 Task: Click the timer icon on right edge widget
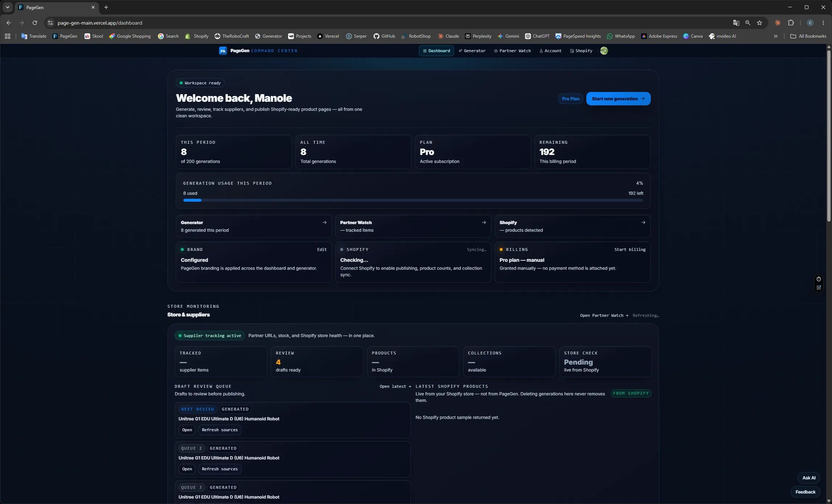[x=819, y=279]
